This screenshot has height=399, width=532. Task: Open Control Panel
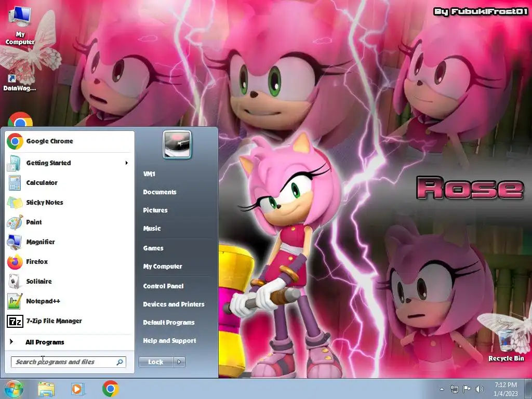163,286
